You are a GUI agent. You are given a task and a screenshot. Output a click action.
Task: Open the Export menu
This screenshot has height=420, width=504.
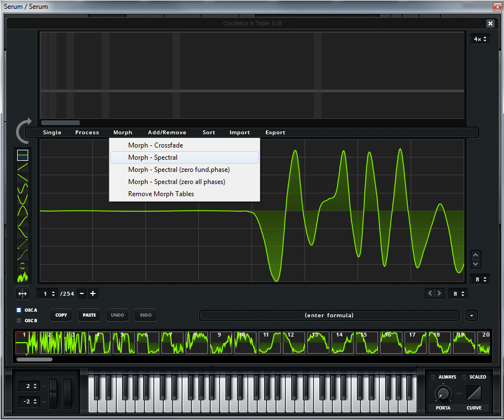[275, 133]
